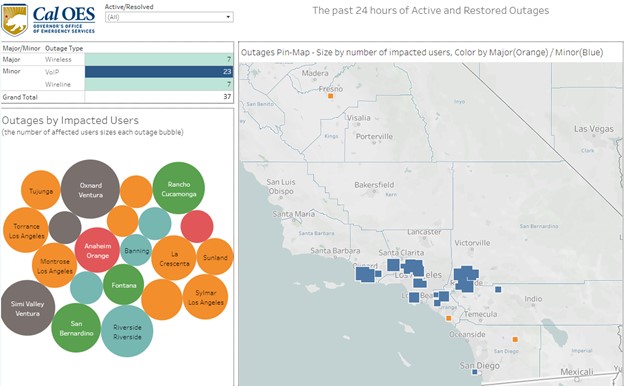The image size is (624, 386).
Task: Click the blue pin west of Indio
Action: (x=498, y=289)
